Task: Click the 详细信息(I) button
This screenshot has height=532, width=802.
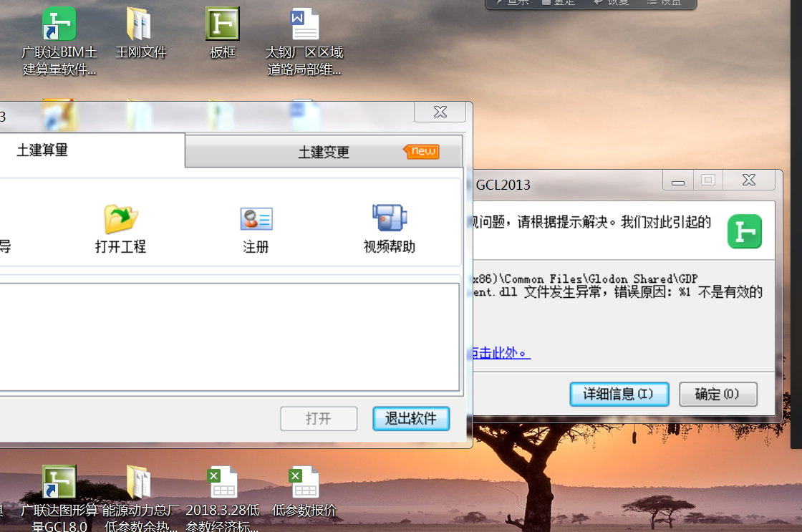Action: pyautogui.click(x=619, y=394)
